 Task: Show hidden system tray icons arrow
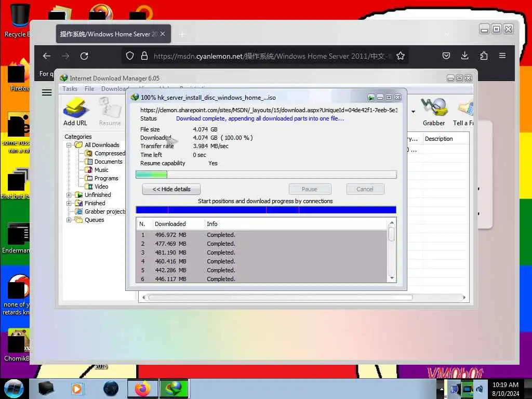tap(442, 389)
